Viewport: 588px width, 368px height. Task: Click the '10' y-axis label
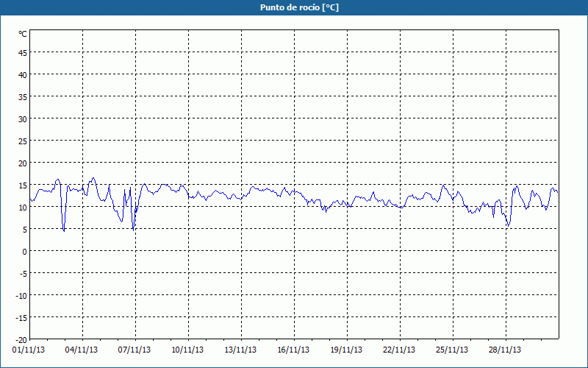pos(23,208)
